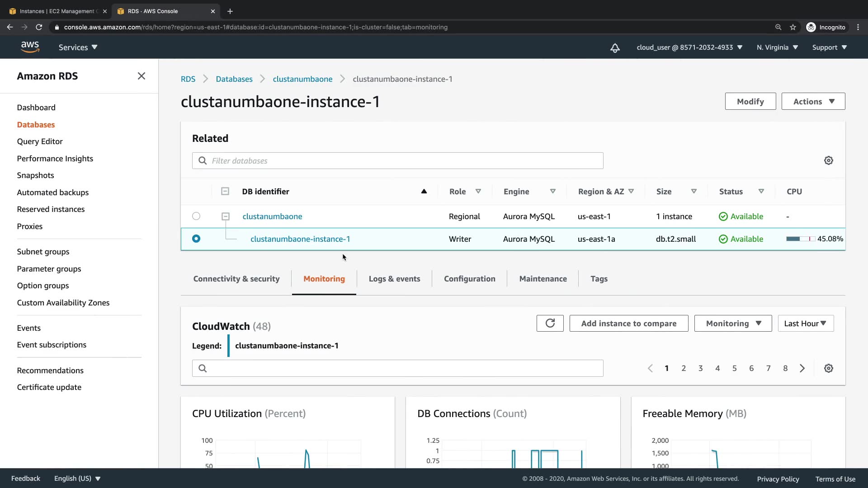Screen dimensions: 868x488
Task: Open Related table settings gear
Action: [x=828, y=160]
